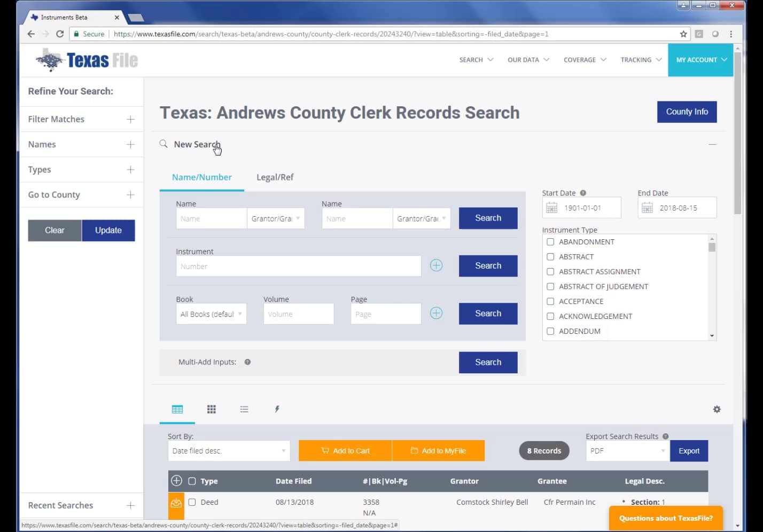
Task: Expand the Recent Searches section
Action: point(81,505)
